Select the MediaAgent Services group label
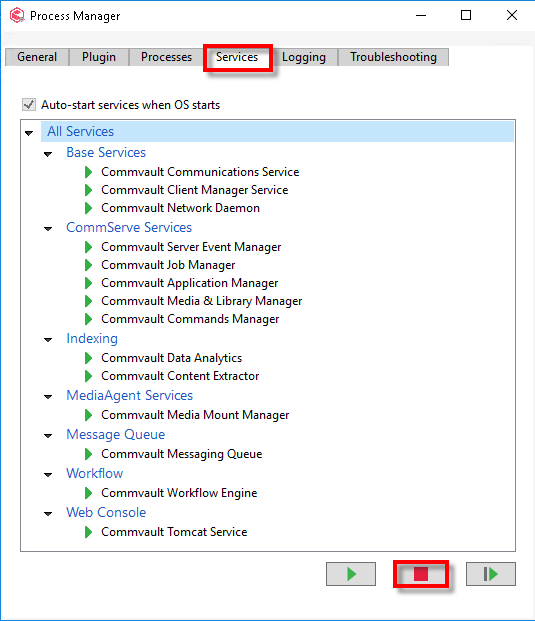Image resolution: width=535 pixels, height=621 pixels. (129, 395)
